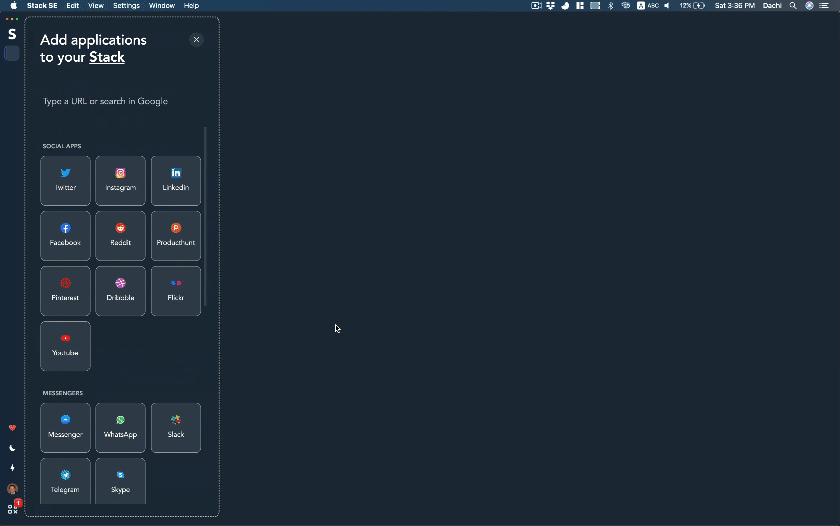
Task: Click the lightning bolt sidebar icon
Action: pyautogui.click(x=12, y=468)
